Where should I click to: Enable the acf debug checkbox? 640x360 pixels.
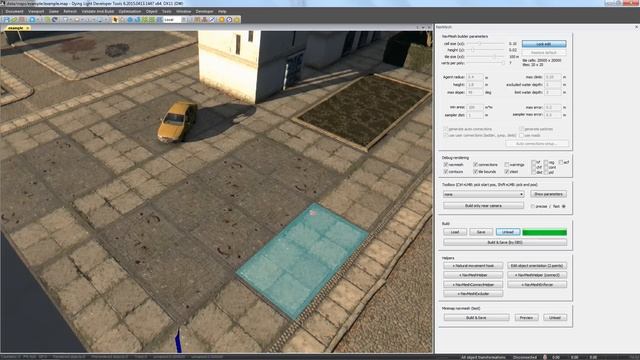pyautogui.click(x=561, y=162)
